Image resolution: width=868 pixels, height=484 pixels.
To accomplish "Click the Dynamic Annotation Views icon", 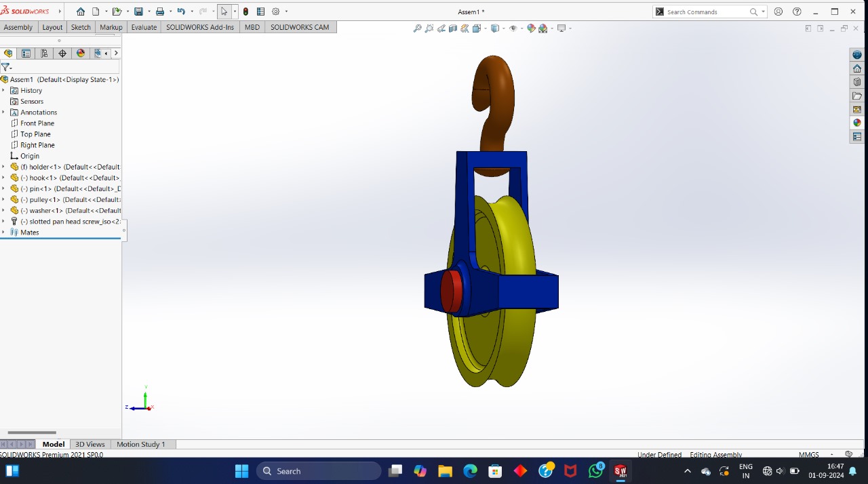I will point(465,28).
